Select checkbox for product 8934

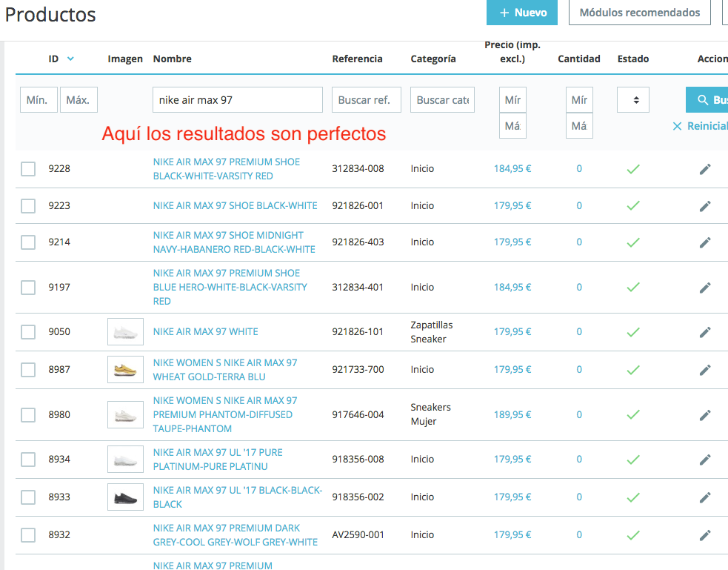tap(28, 460)
